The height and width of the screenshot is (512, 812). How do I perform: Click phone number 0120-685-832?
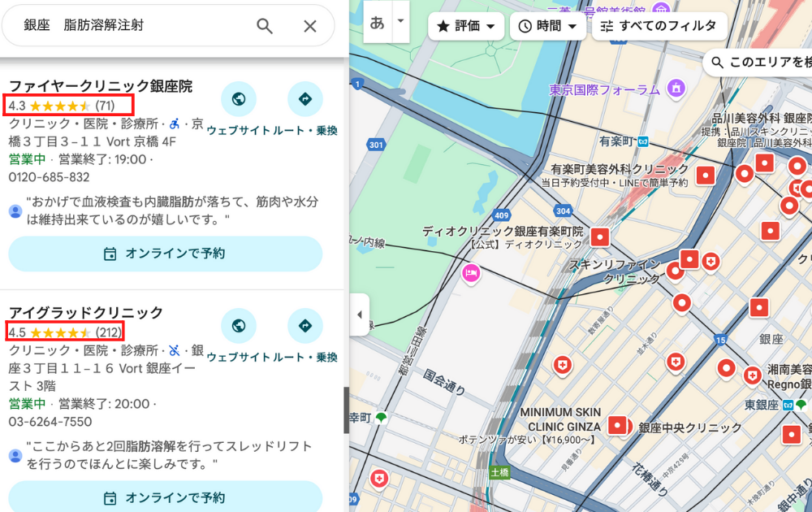tap(50, 177)
